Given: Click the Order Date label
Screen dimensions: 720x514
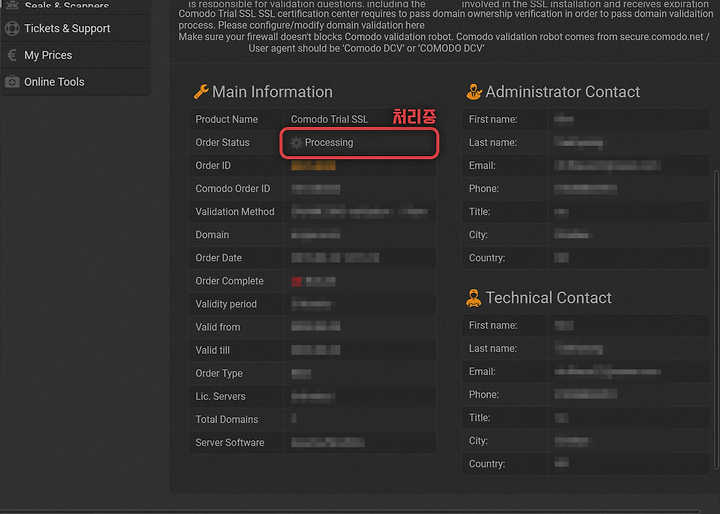Looking at the screenshot, I should click(219, 258).
